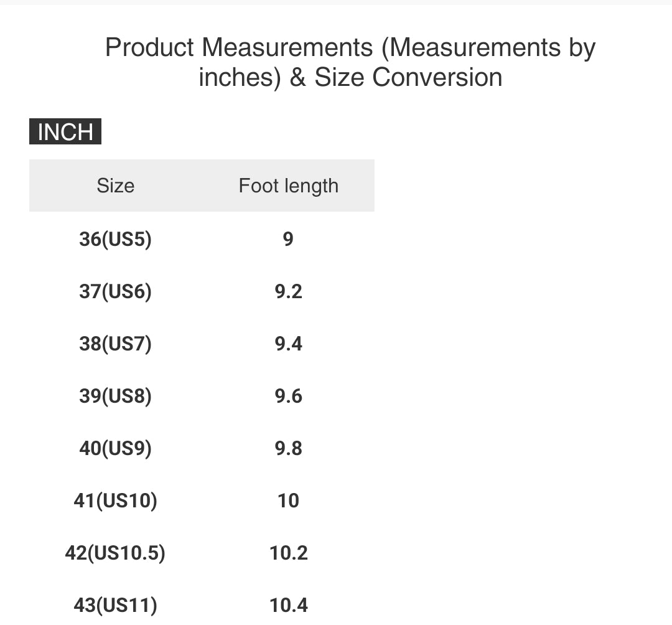Click the foot length value 9.4
Screen dimensions: 672x625
pyautogui.click(x=289, y=344)
